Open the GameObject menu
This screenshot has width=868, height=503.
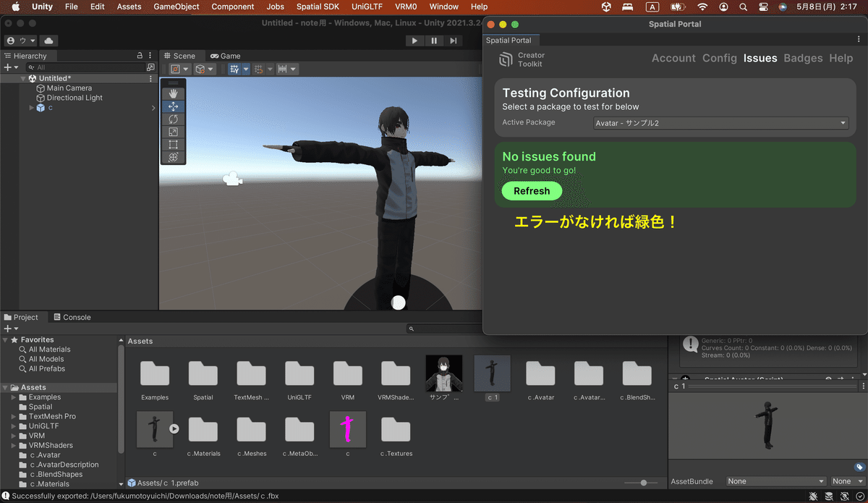176,7
